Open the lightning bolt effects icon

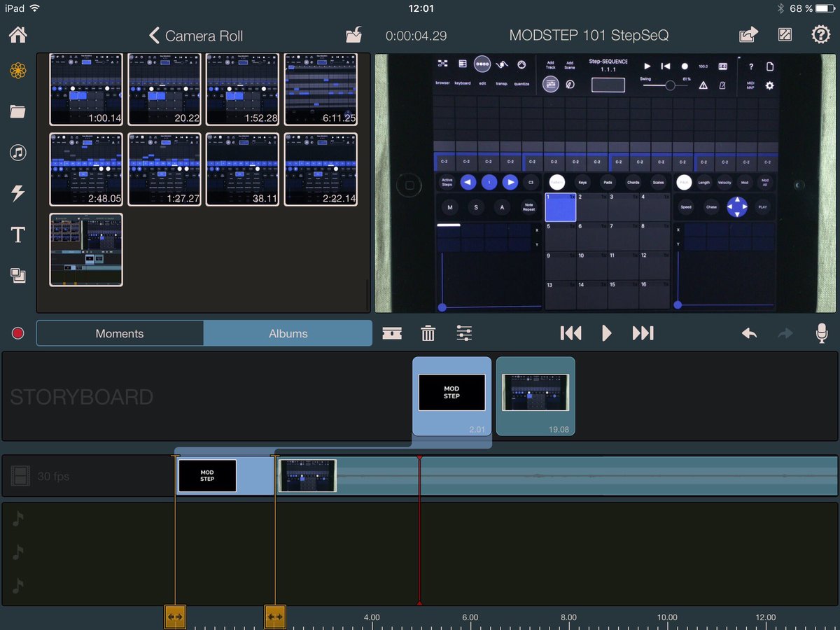click(x=17, y=194)
